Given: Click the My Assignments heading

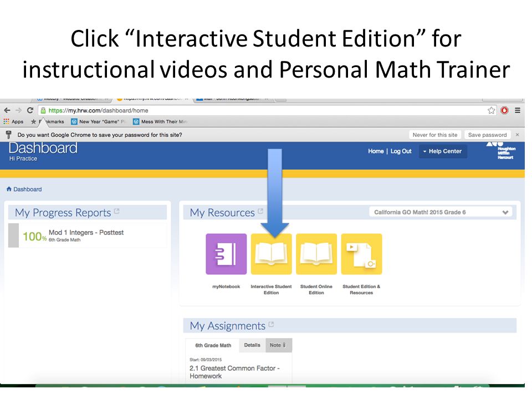Looking at the screenshot, I should [227, 326].
